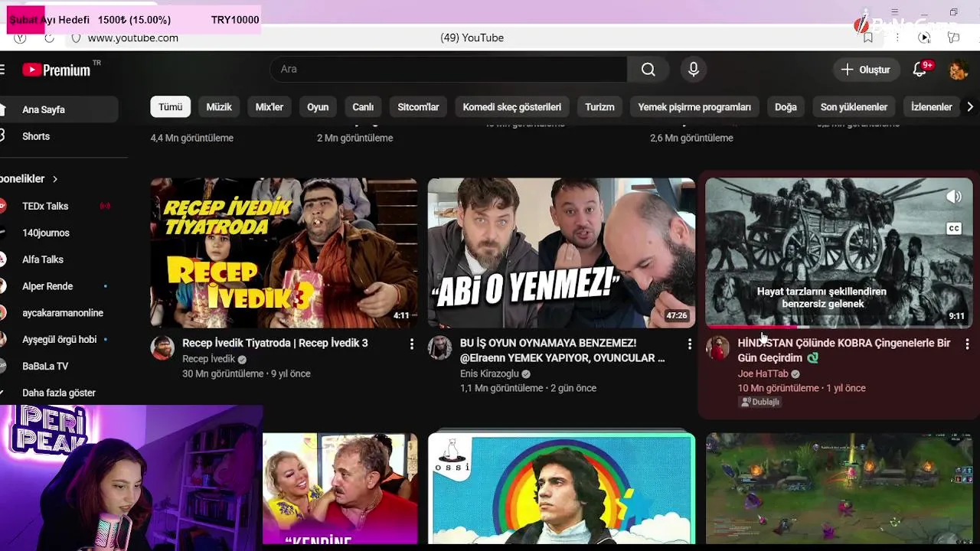Select the Oyun filter chip
Screen dimensions: 980x551
tap(318, 107)
